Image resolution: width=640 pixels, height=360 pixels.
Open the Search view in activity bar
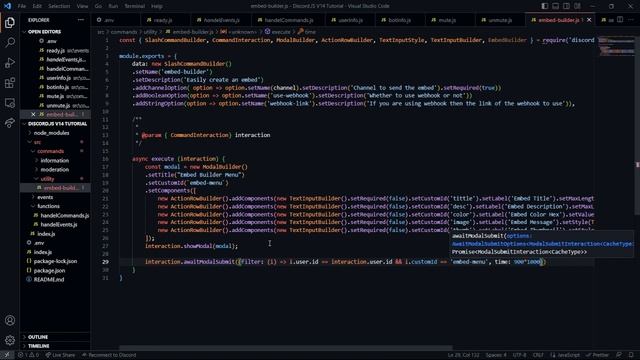(x=10, y=42)
